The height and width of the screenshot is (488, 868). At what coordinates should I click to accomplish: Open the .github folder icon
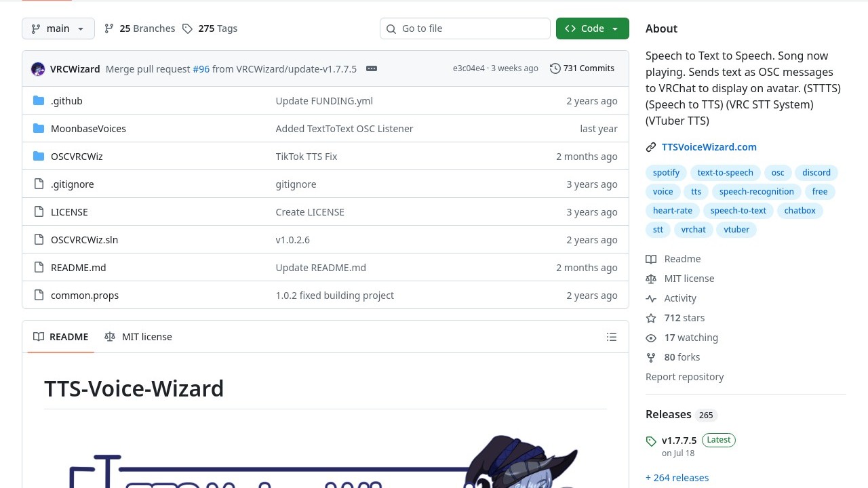point(39,101)
